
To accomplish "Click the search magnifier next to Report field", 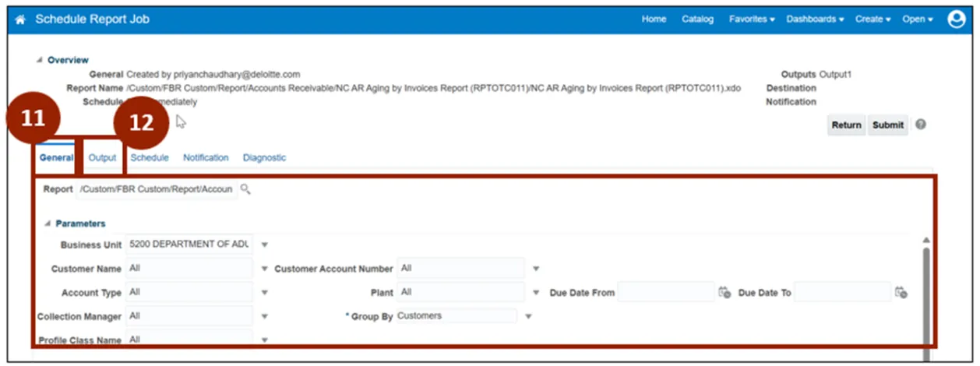I will click(x=245, y=189).
